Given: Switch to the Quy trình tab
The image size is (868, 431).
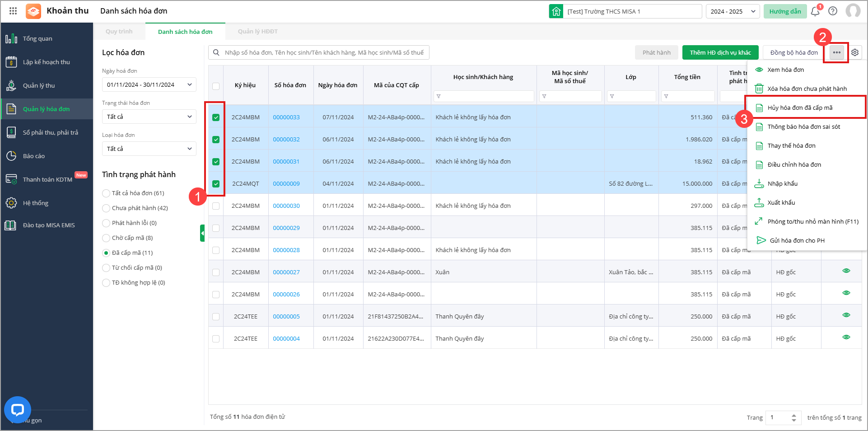Looking at the screenshot, I should coord(119,32).
